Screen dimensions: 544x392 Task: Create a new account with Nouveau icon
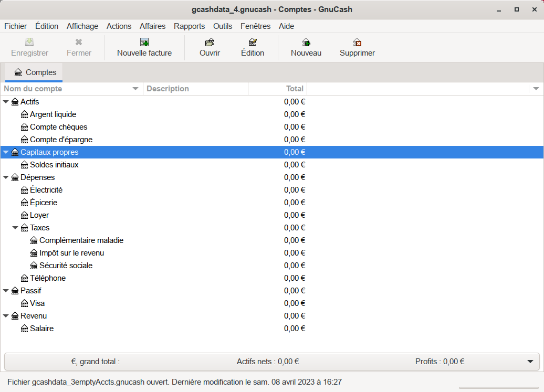[x=306, y=43]
